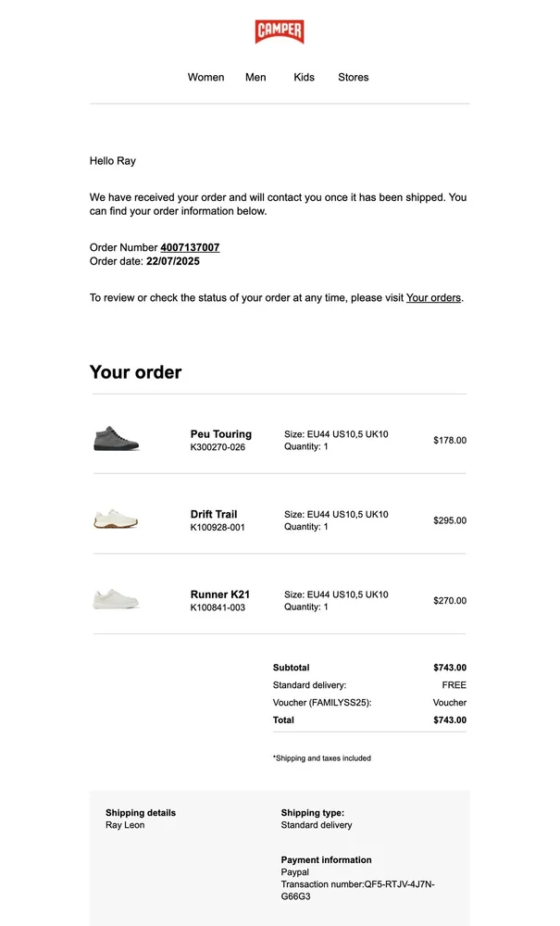Image resolution: width=560 pixels, height=926 pixels.
Task: Click product code K100841-003
Action: pyautogui.click(x=218, y=608)
